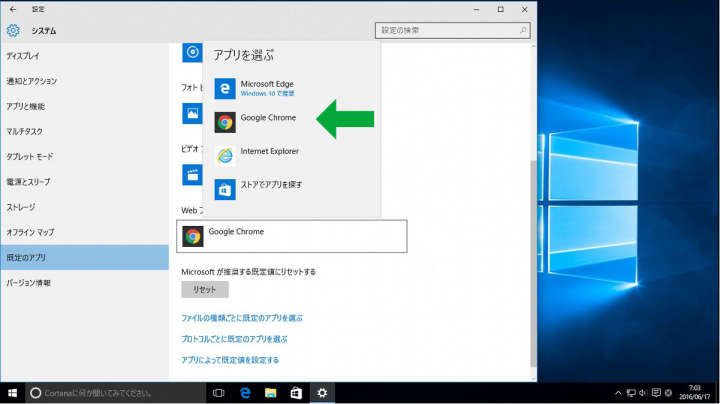Maximize the settings window
Viewport: 720px width, 404px height.
click(501, 9)
